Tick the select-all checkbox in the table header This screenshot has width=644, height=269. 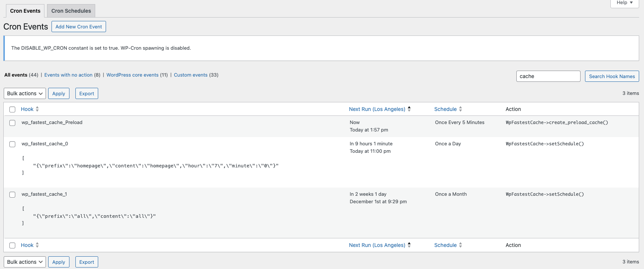[12, 109]
